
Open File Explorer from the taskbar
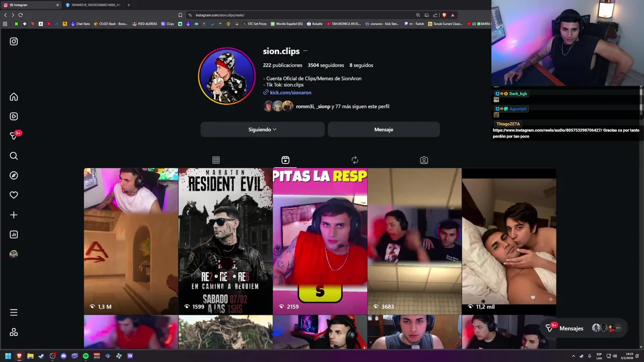tap(30, 356)
